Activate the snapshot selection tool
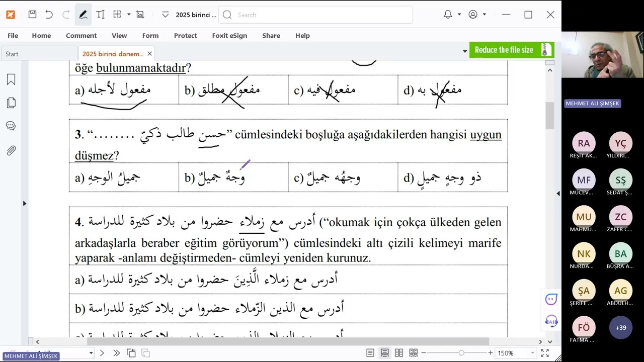644x362 pixels. coord(117,15)
